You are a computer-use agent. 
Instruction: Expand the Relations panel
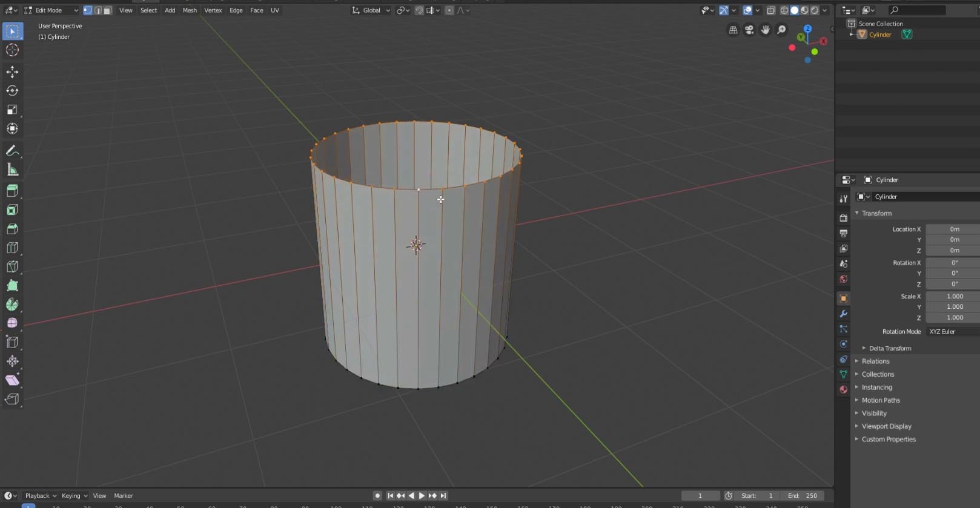pyautogui.click(x=875, y=361)
